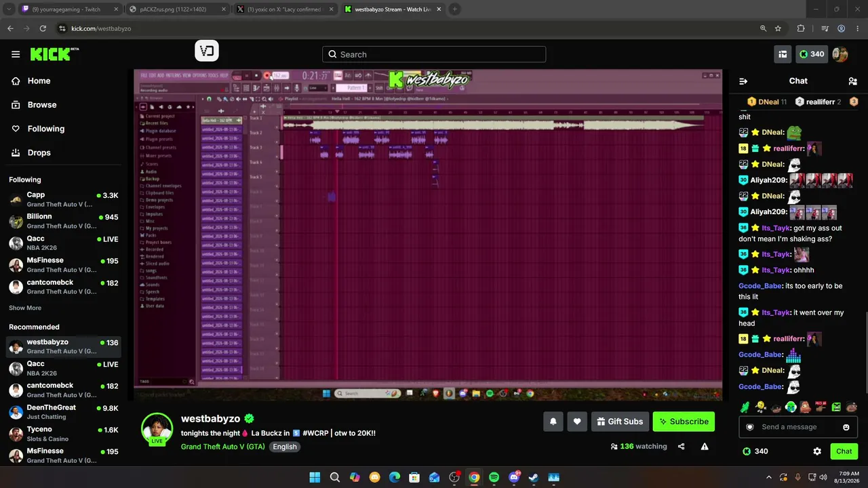The height and width of the screenshot is (488, 868).
Task: Click Gcode_Babe username above 'its too early'
Action: pos(760,286)
